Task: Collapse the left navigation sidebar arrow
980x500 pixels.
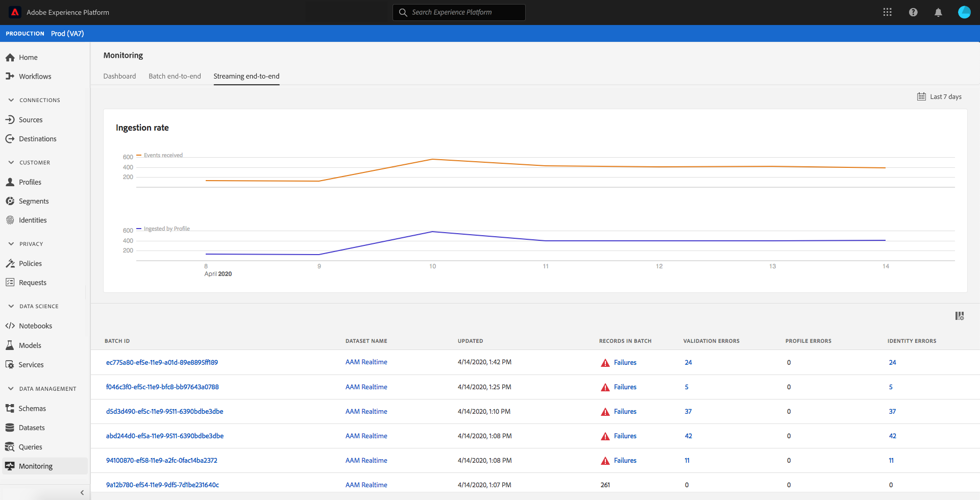Action: click(82, 492)
